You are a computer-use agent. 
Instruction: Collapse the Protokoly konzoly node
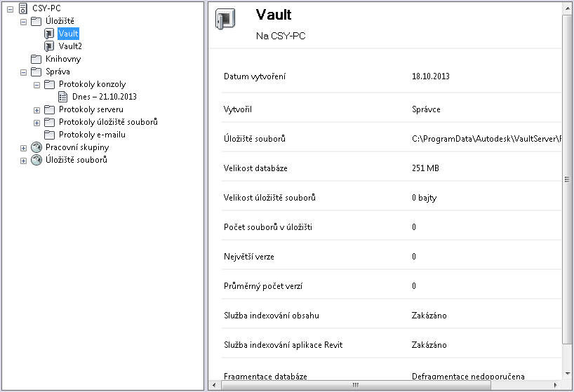(x=37, y=84)
